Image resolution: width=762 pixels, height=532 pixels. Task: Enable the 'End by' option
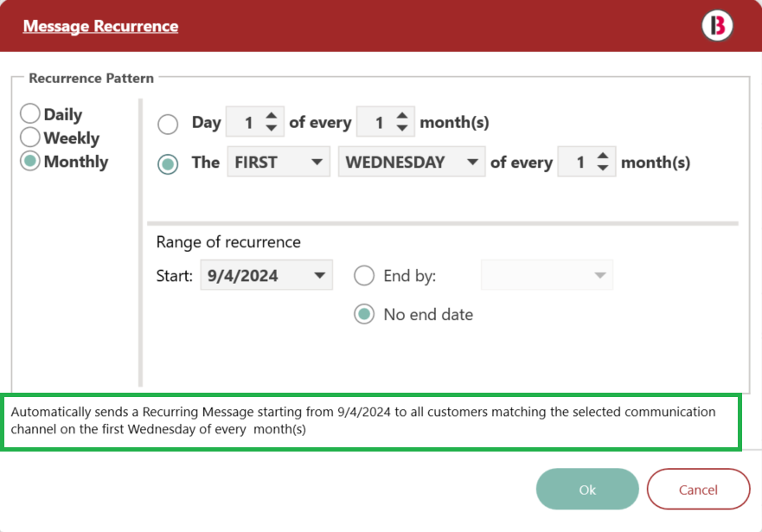[364, 275]
